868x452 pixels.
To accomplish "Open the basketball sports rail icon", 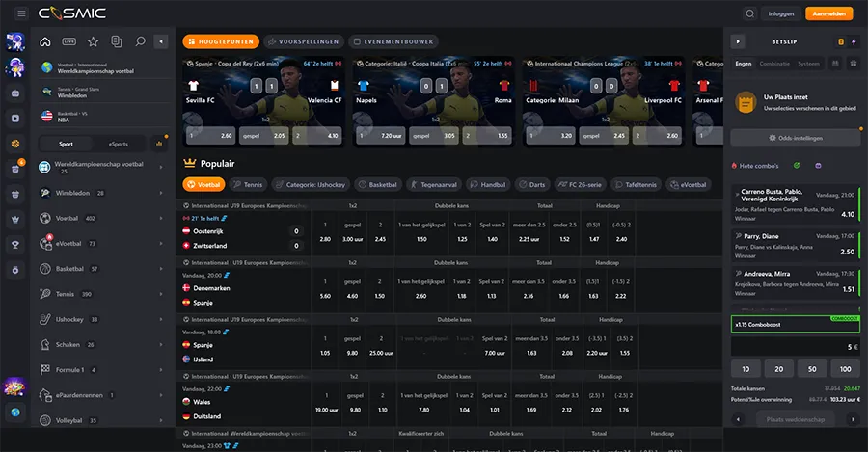I will (14, 144).
